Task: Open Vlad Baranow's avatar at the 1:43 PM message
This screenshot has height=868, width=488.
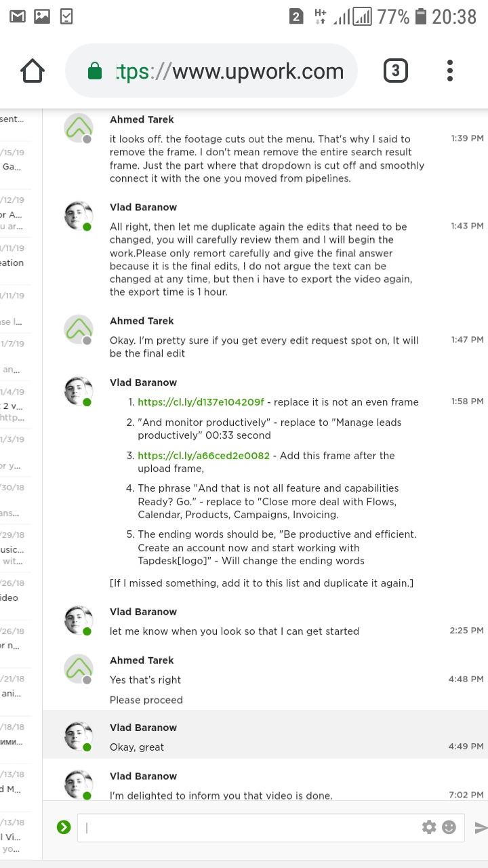Action: 79,216
